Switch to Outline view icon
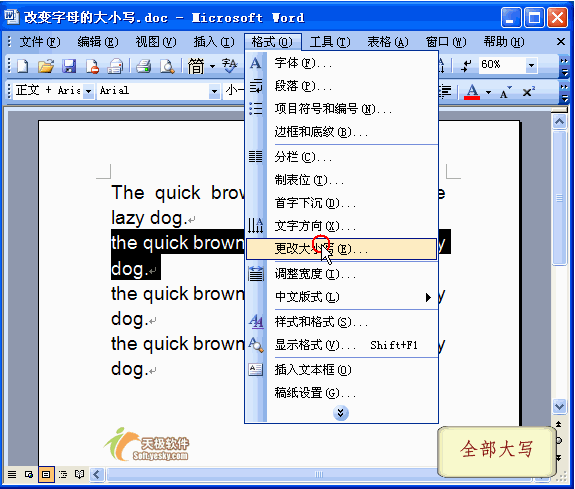Image resolution: width=575 pixels, height=489 pixels. 63,474
